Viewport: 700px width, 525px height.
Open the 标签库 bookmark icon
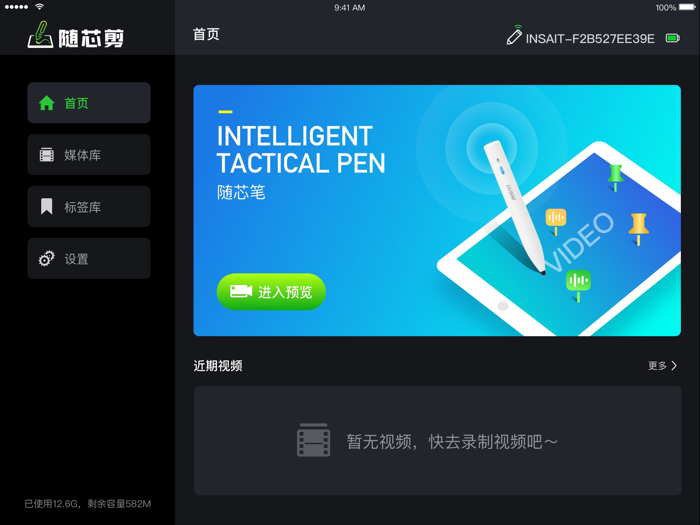click(x=46, y=207)
